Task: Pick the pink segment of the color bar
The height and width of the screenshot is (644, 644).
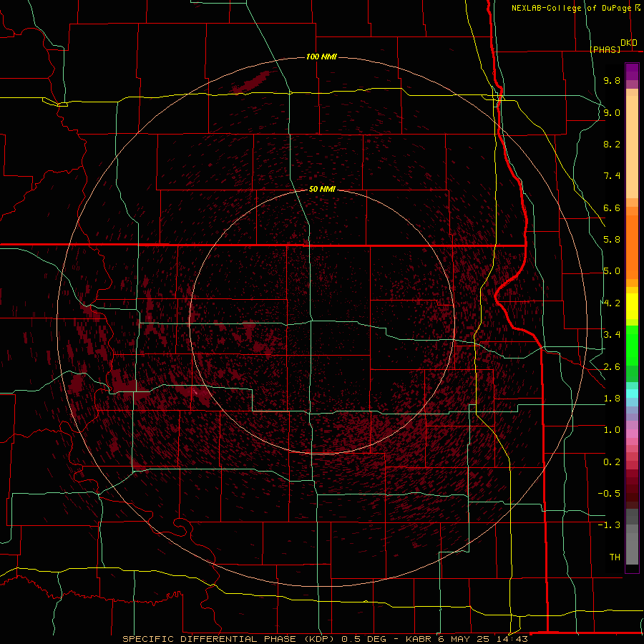Action: tap(632, 434)
